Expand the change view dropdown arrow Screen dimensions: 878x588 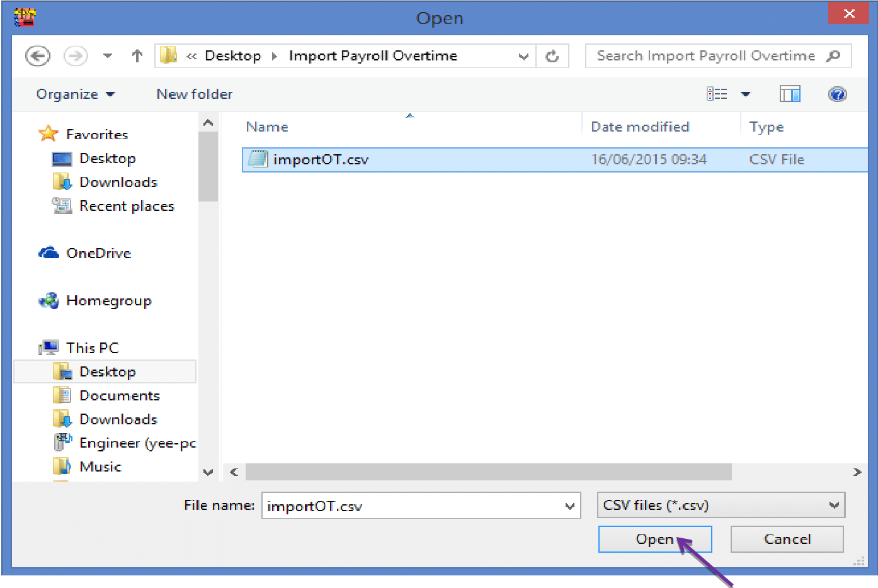pyautogui.click(x=746, y=94)
